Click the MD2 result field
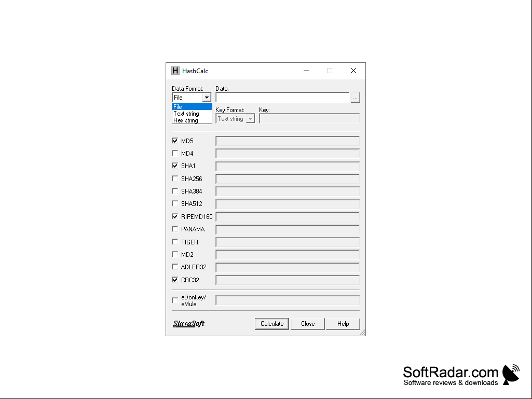 pyautogui.click(x=288, y=255)
